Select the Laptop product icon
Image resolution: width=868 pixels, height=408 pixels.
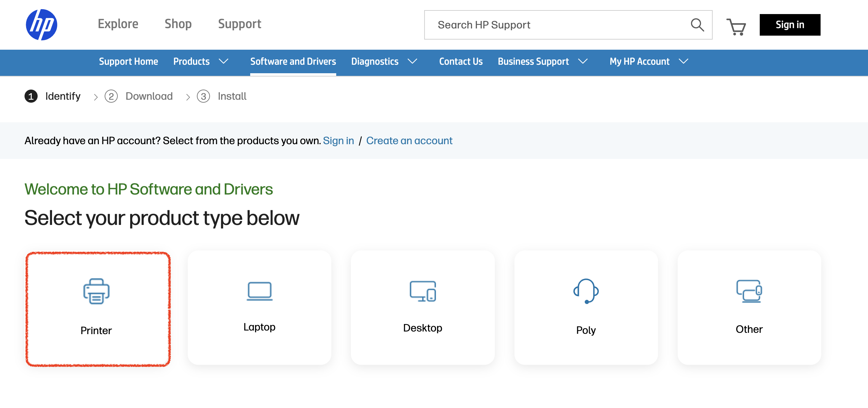click(259, 291)
